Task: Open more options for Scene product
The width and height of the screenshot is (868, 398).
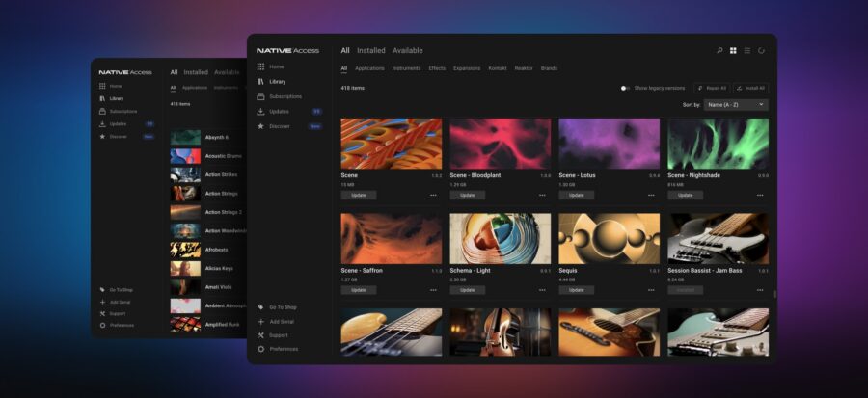Action: coord(433,195)
